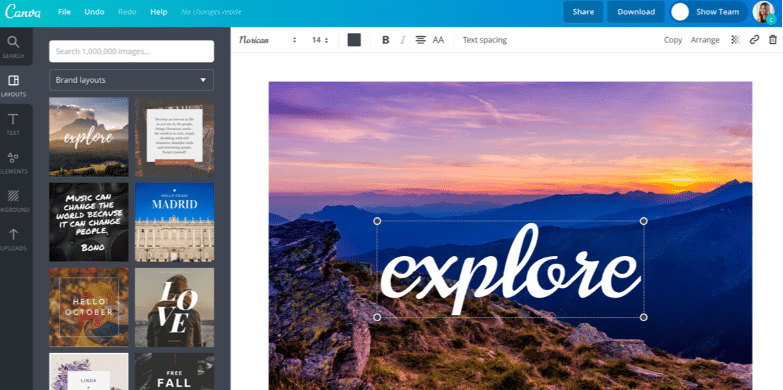Viewport: 783px width, 390px height.
Task: Open the transparency checkerboard control
Action: (735, 40)
